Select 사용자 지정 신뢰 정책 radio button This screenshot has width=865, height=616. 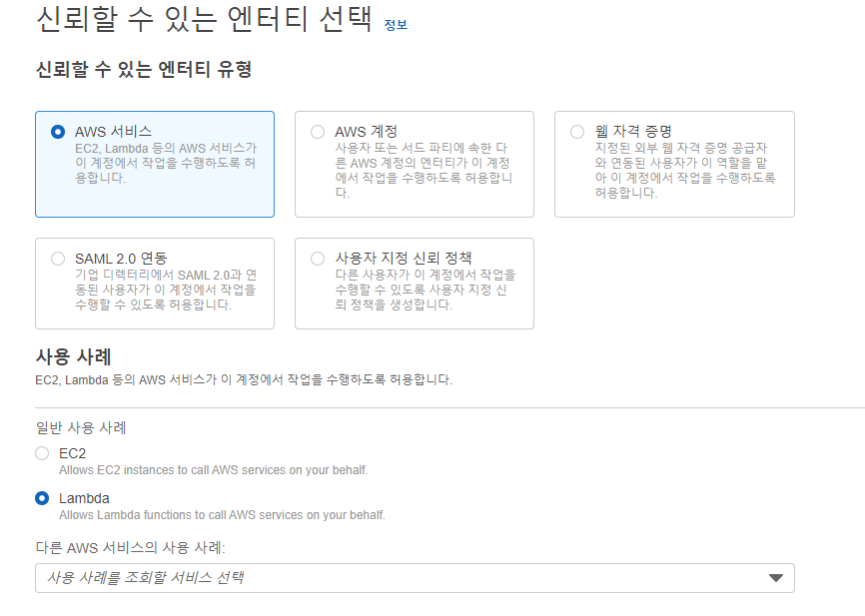(318, 259)
